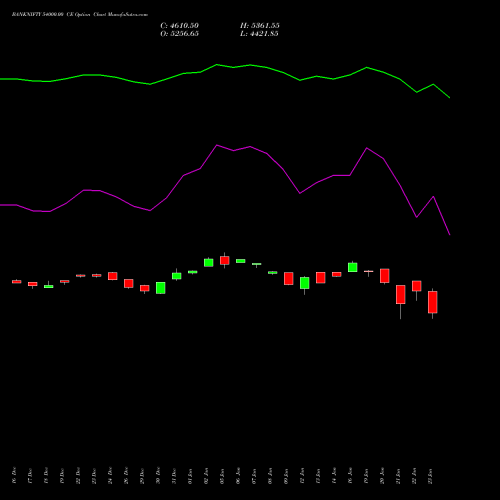Image resolution: width=500 pixels, height=500 pixels.
Task: Select the low value 'L: 4421.85'
Action: coord(259,34)
